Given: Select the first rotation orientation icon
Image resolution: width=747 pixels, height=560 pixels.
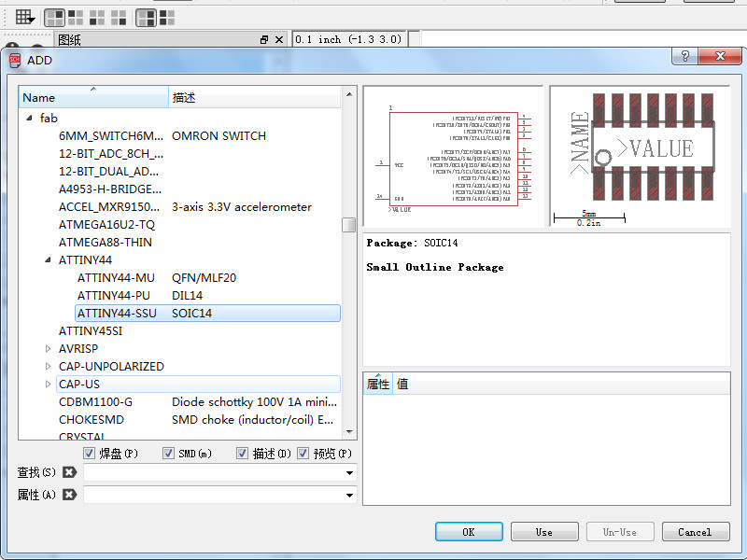Looking at the screenshot, I should point(54,18).
